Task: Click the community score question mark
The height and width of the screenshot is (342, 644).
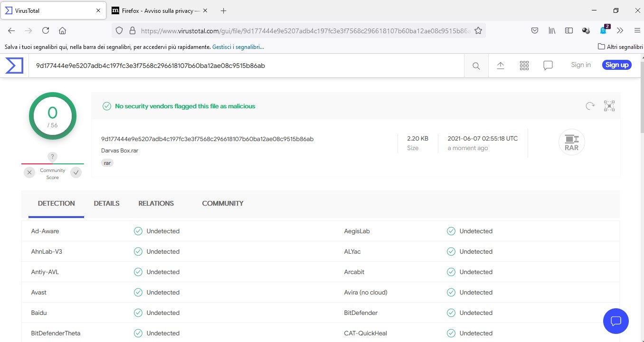Action: click(53, 157)
